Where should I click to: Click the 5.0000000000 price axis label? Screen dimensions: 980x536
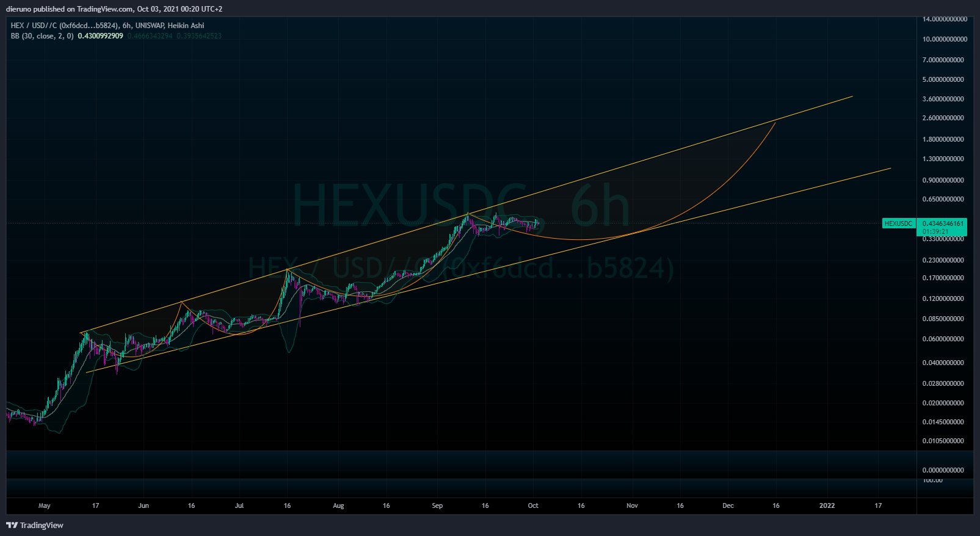point(943,79)
